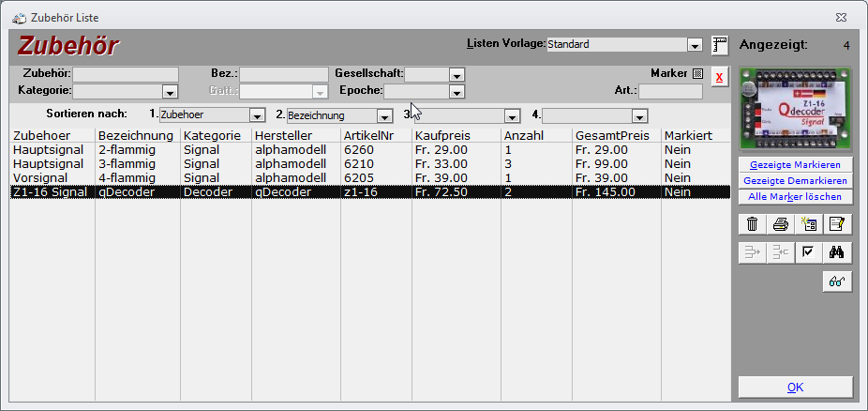Viewport: 868px width, 411px height.
Task: Open the Kategorie filter dropdown
Action: click(x=170, y=91)
